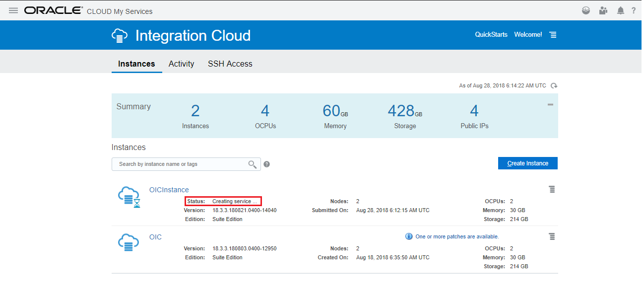Click the Integration Cloud service icon
Viewport: 644px width, 304px height.
pyautogui.click(x=118, y=36)
